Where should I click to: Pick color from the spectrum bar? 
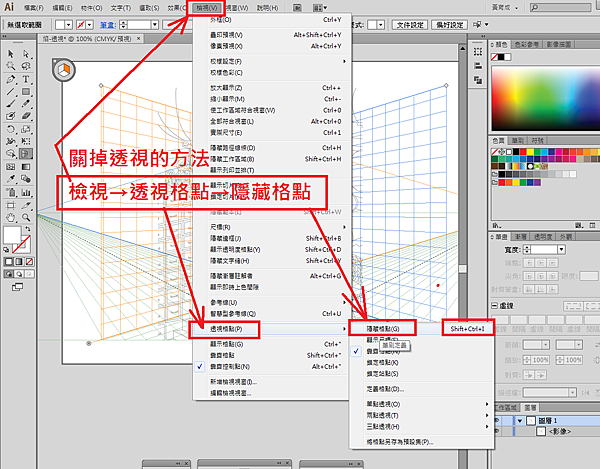pos(545,99)
